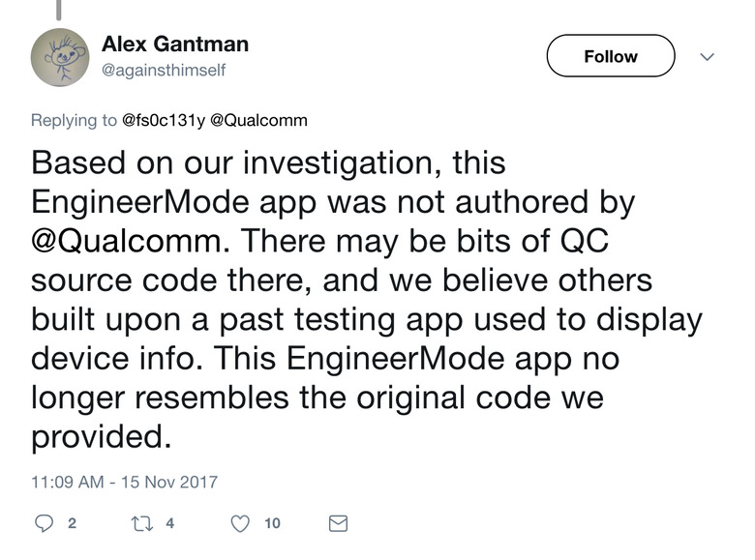Click the reply count number 2
Image resolution: width=755 pixels, height=560 pixels.
(72, 523)
